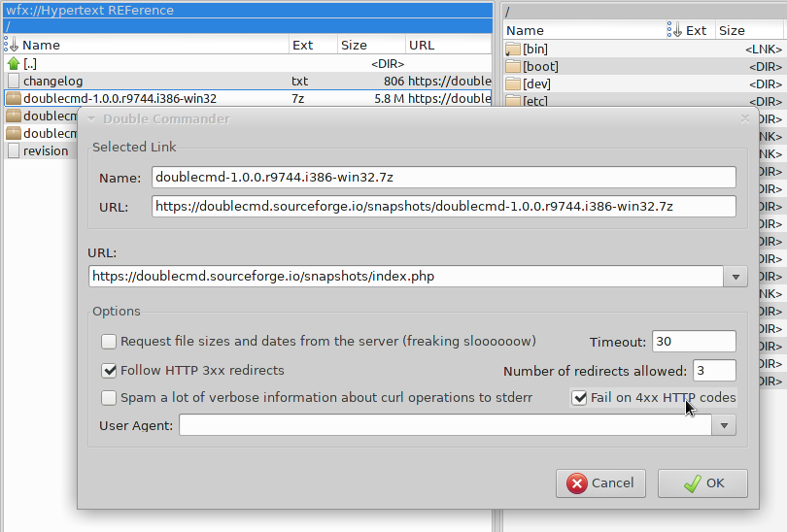Click the [etc] folder icon
Screen dimensions: 787x532
click(513, 101)
